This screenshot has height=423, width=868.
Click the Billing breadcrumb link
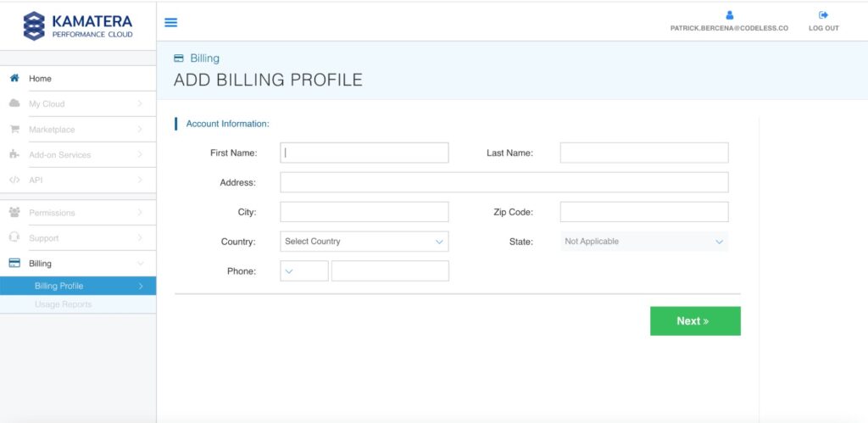[204, 58]
